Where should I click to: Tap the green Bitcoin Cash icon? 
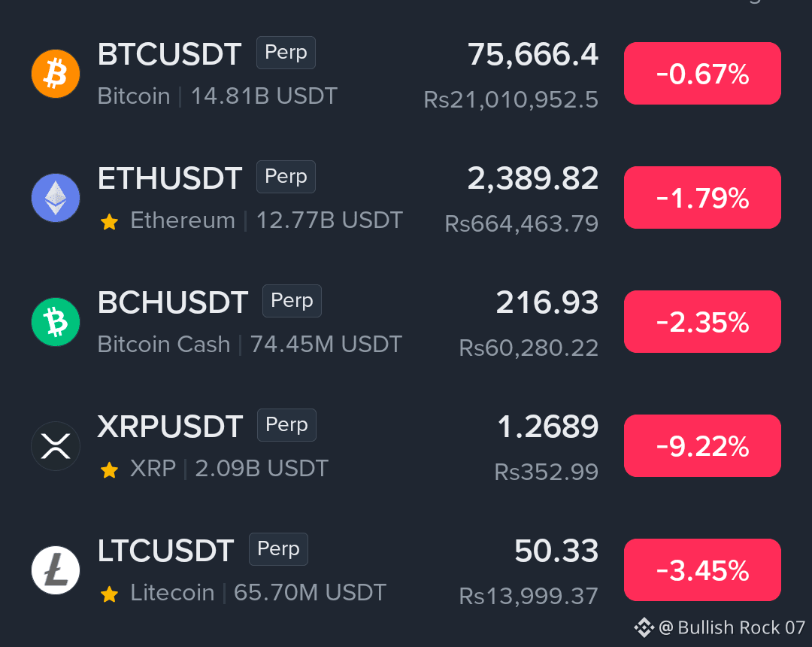[56, 322]
